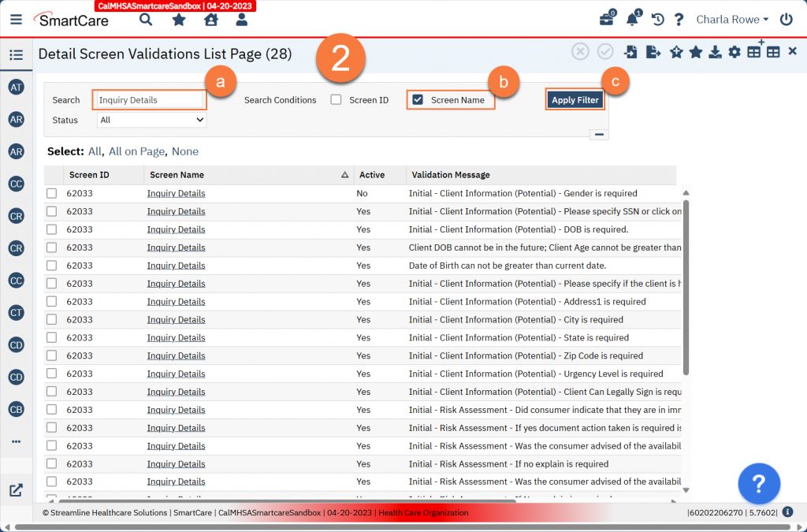Expand the sidebar more options ellipsis
This screenshot has width=807, height=532.
point(16,441)
